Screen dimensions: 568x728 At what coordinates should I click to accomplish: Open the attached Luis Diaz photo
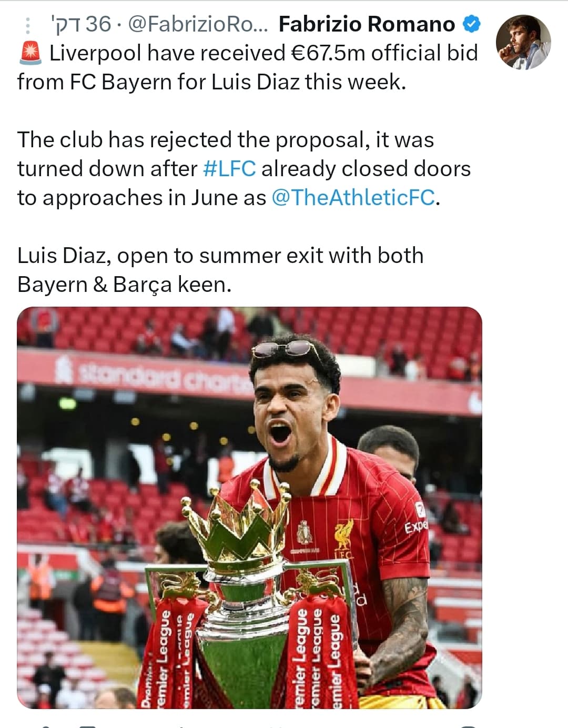(x=249, y=508)
